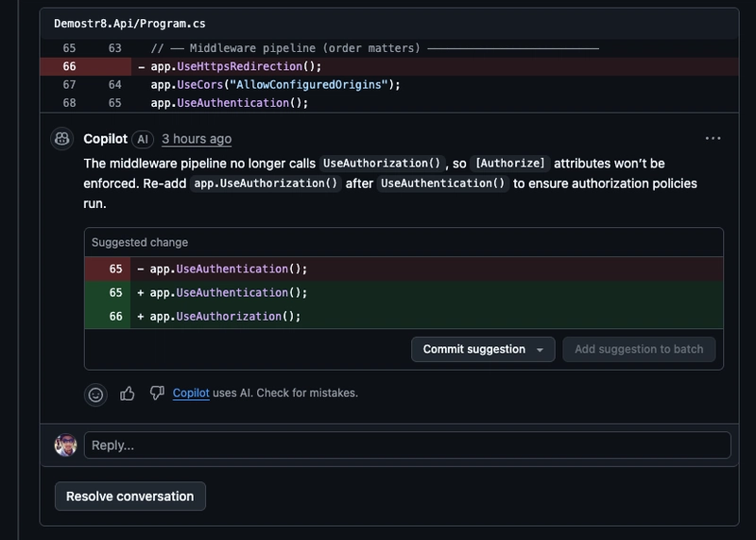The height and width of the screenshot is (540, 756).
Task: Click the AI badge next to Copilot
Action: (143, 139)
